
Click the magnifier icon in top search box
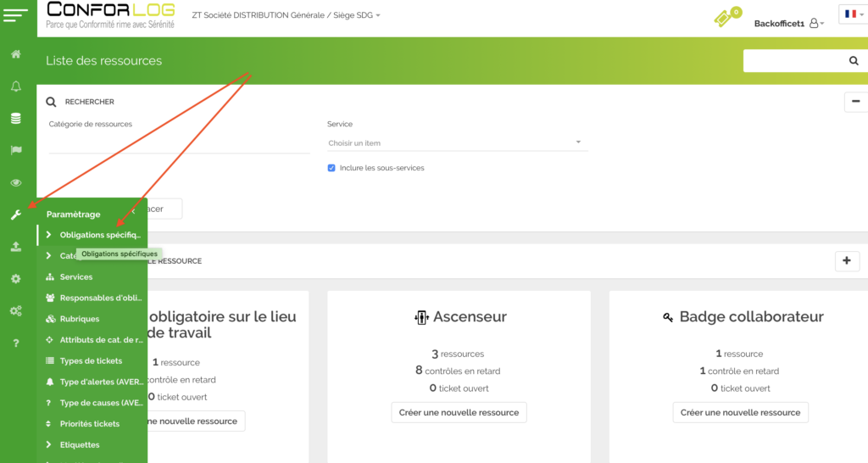[x=853, y=61]
